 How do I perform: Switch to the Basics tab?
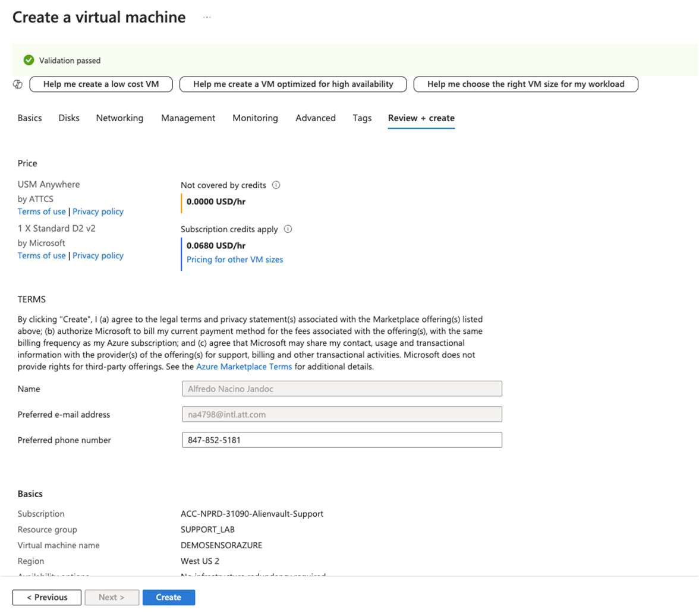click(29, 118)
